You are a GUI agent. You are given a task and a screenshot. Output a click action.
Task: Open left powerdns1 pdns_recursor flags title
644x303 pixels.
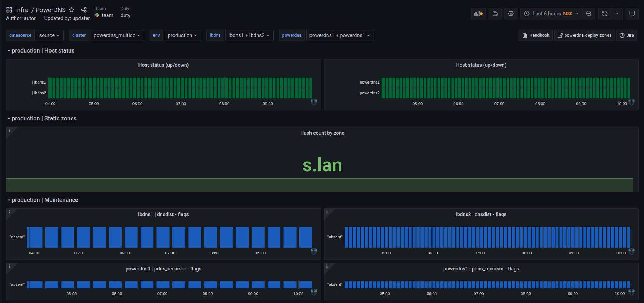click(164, 269)
